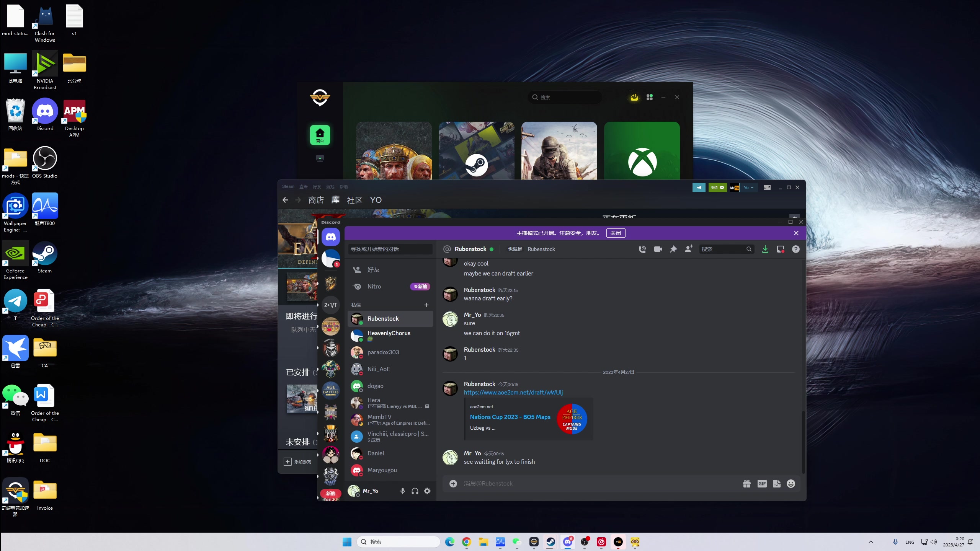Viewport: 980px width, 551px height.
Task: Show hidden system tray icons
Action: coord(871,542)
